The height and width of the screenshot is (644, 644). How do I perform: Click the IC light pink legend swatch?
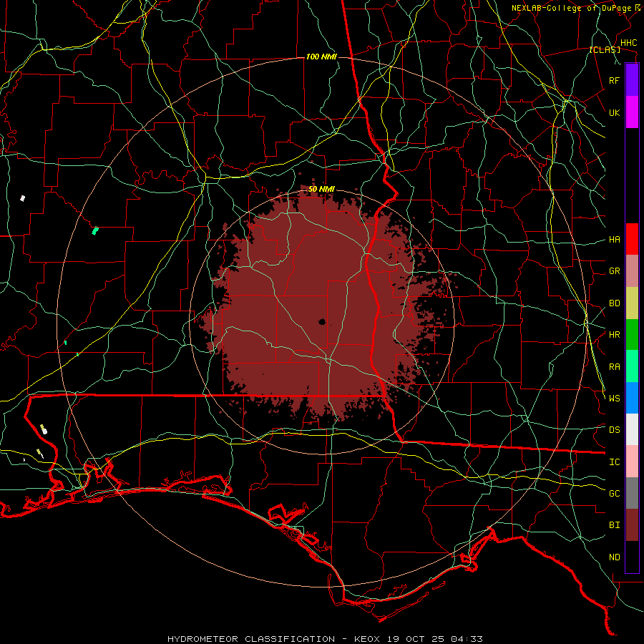pos(632,462)
